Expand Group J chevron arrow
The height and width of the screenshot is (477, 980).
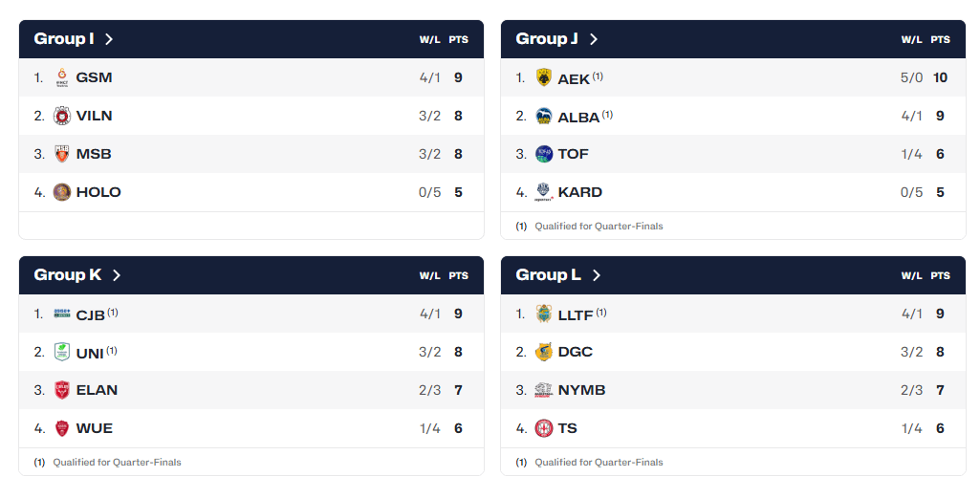pos(594,39)
